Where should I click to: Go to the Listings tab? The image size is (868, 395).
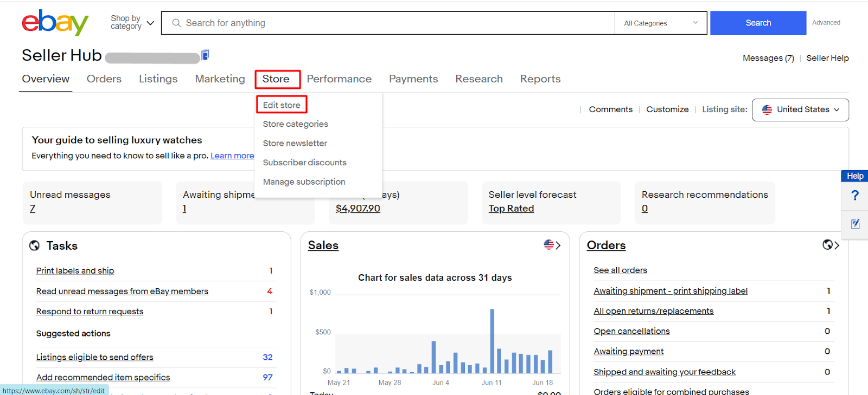[x=158, y=79]
